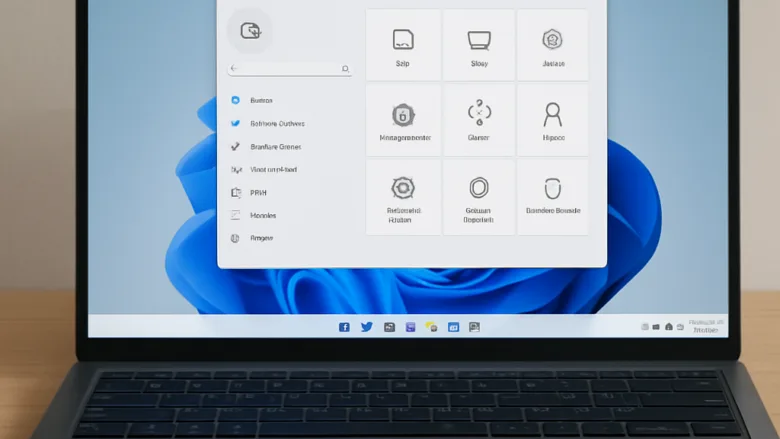
Task: Click the magnifier icon in the search box
Action: point(345,69)
